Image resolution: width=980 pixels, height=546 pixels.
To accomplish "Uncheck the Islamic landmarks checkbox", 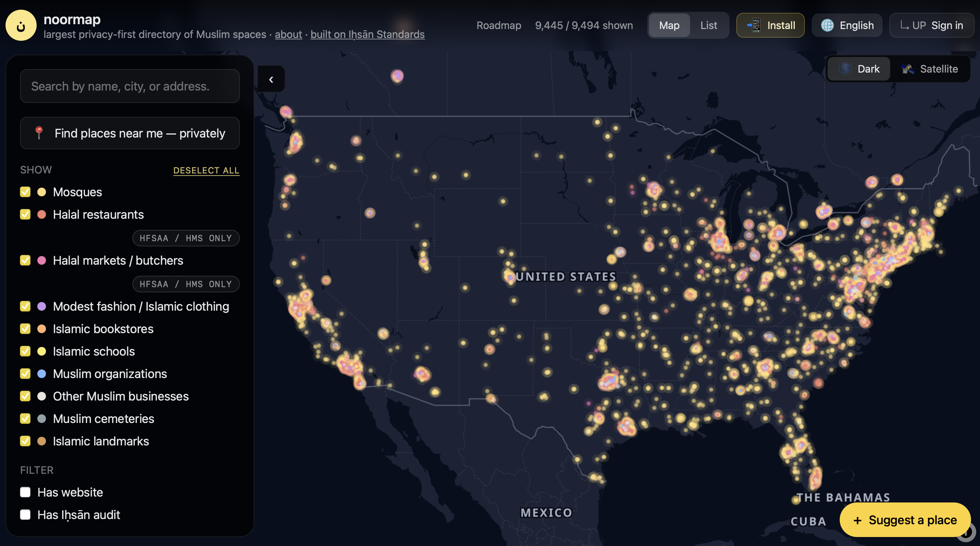I will (x=25, y=441).
